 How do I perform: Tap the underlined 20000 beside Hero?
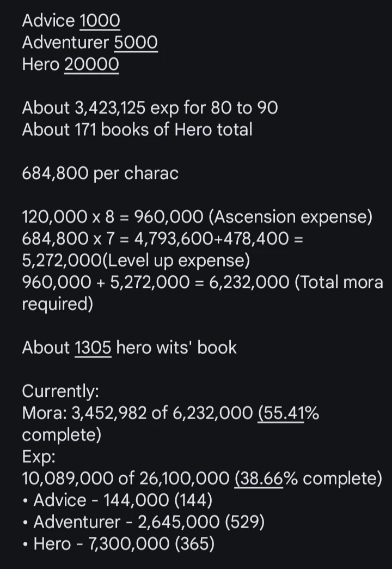click(x=91, y=64)
